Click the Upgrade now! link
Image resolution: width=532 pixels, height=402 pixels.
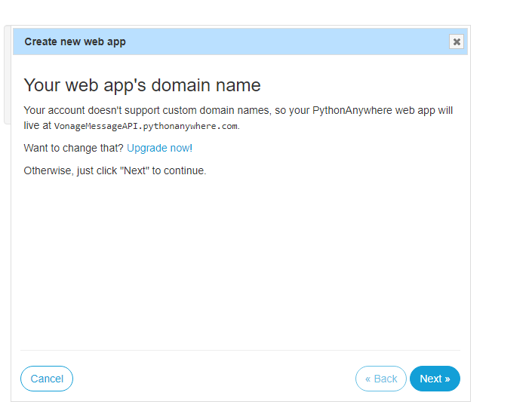[159, 148]
